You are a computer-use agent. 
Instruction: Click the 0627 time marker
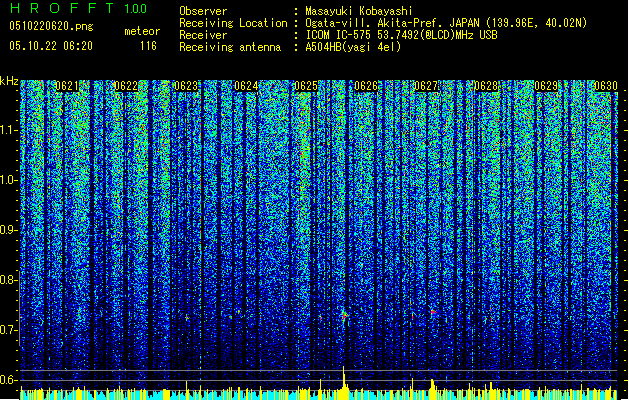point(426,86)
